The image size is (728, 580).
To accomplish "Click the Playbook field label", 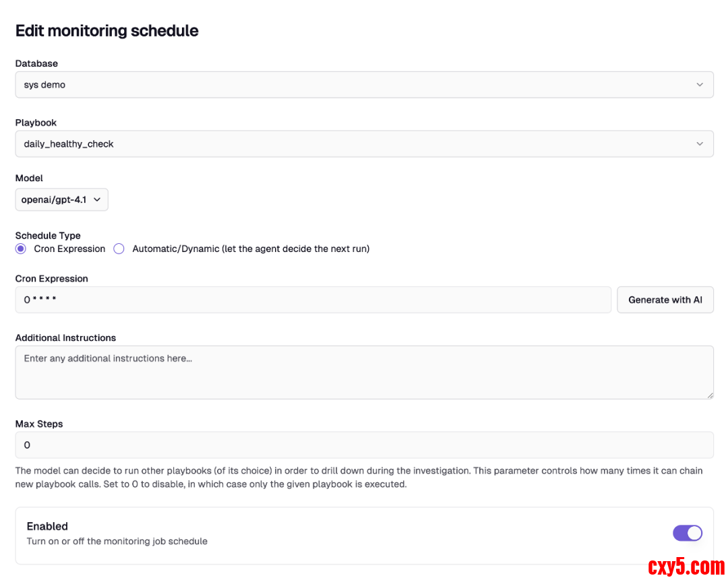I will 36,123.
